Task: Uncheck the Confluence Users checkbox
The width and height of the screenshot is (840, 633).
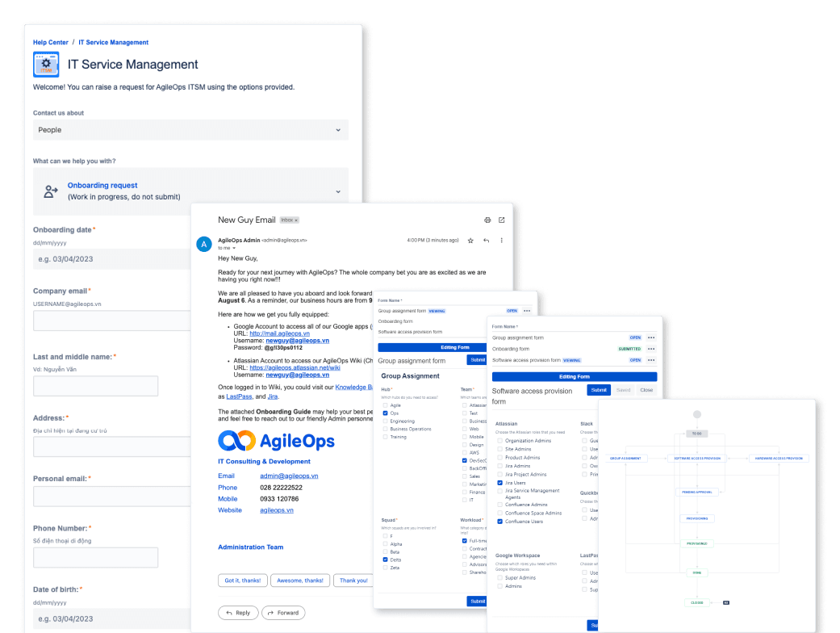Action: point(499,522)
